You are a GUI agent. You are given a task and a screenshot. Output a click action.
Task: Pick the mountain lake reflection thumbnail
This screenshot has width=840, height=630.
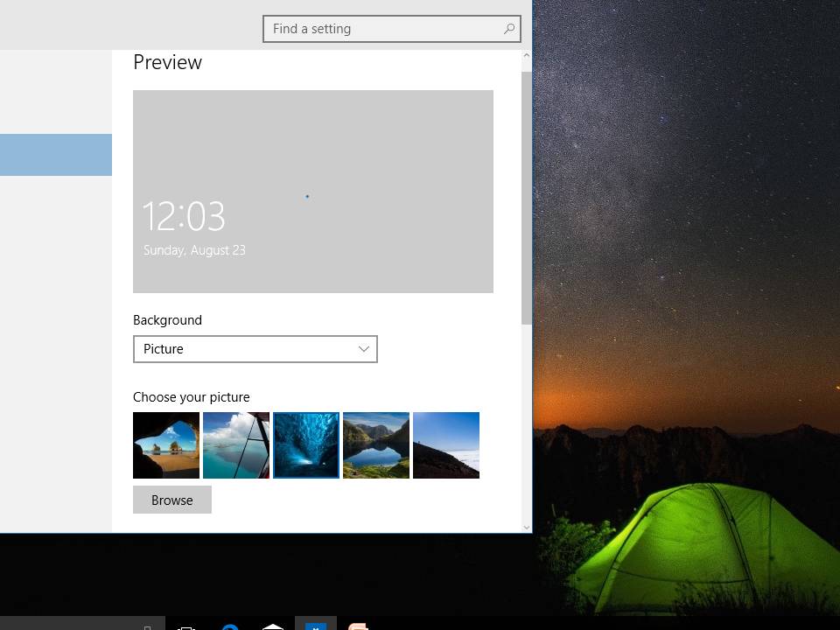(376, 445)
